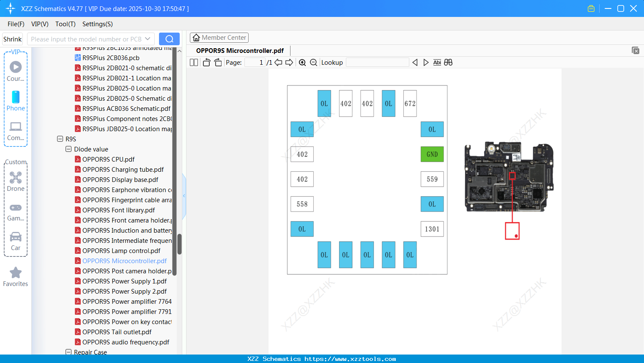This screenshot has height=363, width=644.
Task: Open Member Center
Action: (219, 38)
